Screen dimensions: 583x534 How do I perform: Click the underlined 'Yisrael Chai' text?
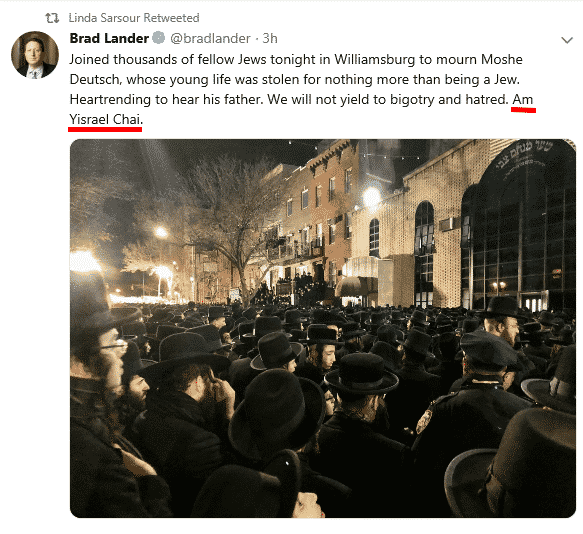[105, 120]
